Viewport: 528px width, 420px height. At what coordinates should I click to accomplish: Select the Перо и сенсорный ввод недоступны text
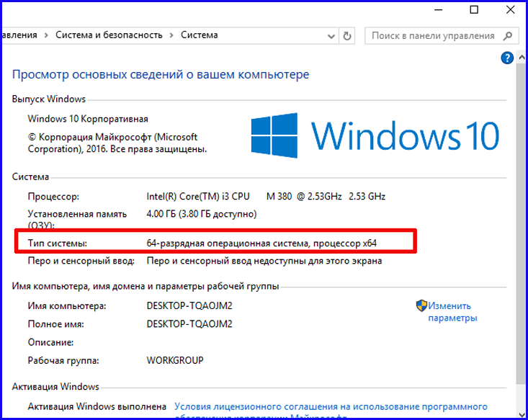click(x=264, y=261)
